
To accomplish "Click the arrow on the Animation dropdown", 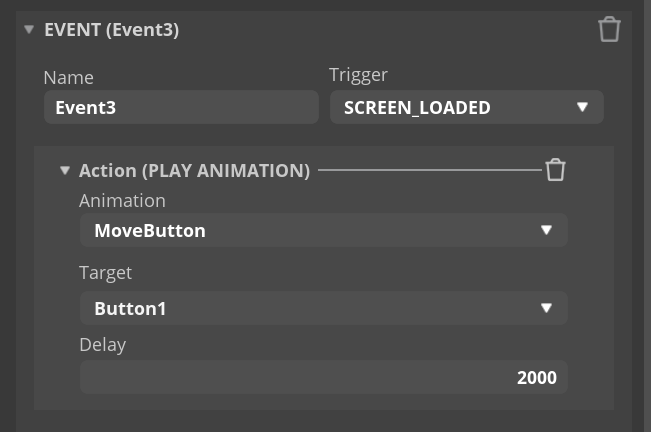I will coord(546,230).
